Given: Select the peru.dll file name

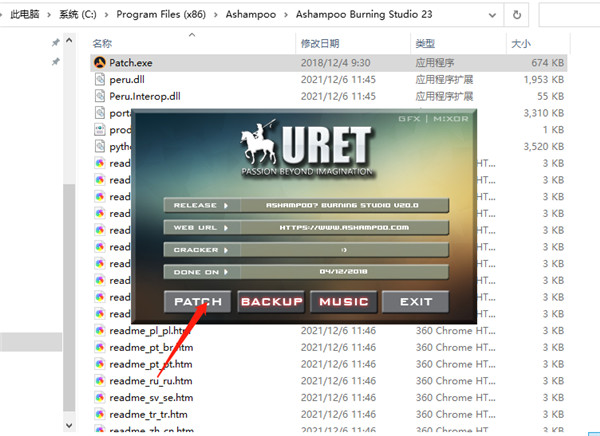Looking at the screenshot, I should 127,79.
